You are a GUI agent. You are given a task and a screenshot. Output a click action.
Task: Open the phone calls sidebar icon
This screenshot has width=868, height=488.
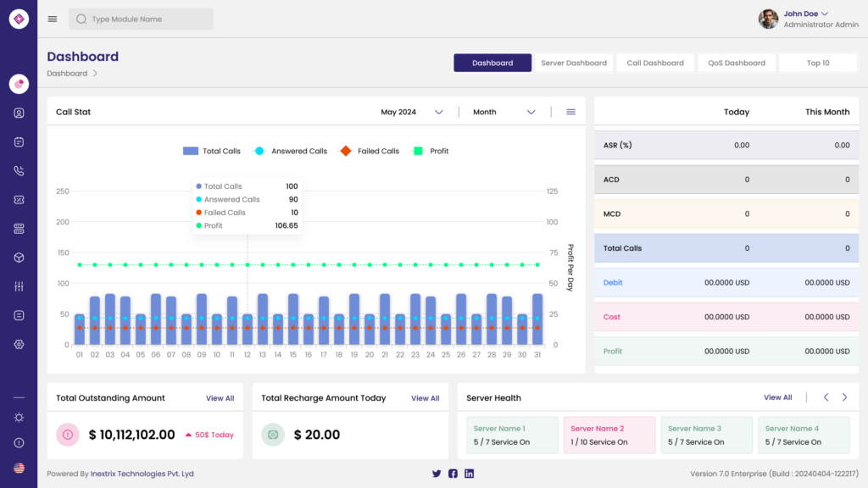[19, 171]
